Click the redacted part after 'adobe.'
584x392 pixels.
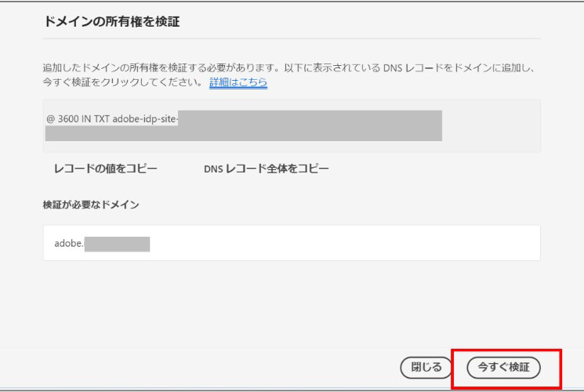(x=116, y=243)
